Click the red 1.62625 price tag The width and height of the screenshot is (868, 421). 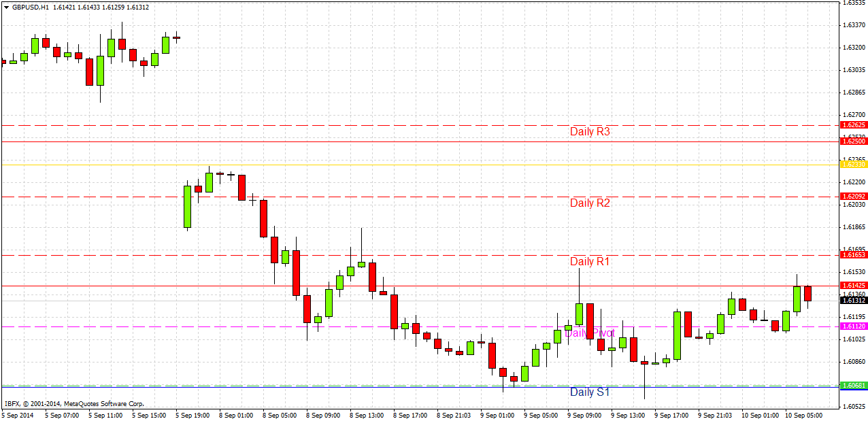[x=852, y=125]
